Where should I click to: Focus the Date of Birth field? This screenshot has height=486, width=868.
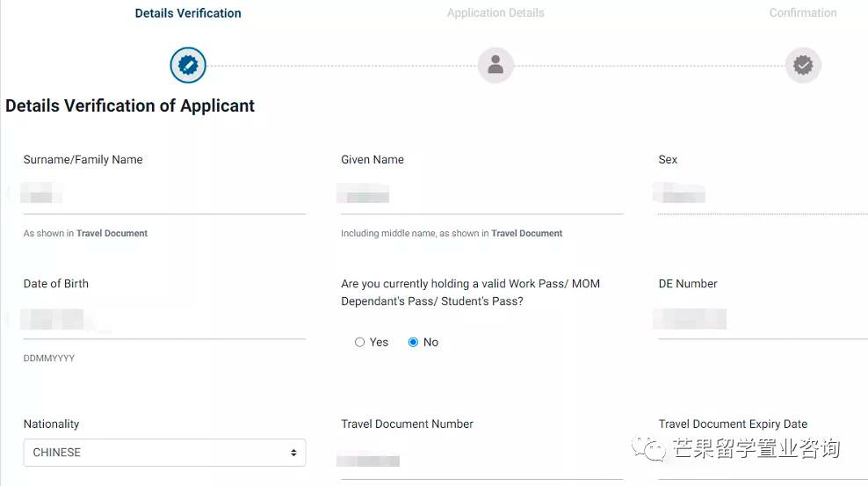coord(164,320)
